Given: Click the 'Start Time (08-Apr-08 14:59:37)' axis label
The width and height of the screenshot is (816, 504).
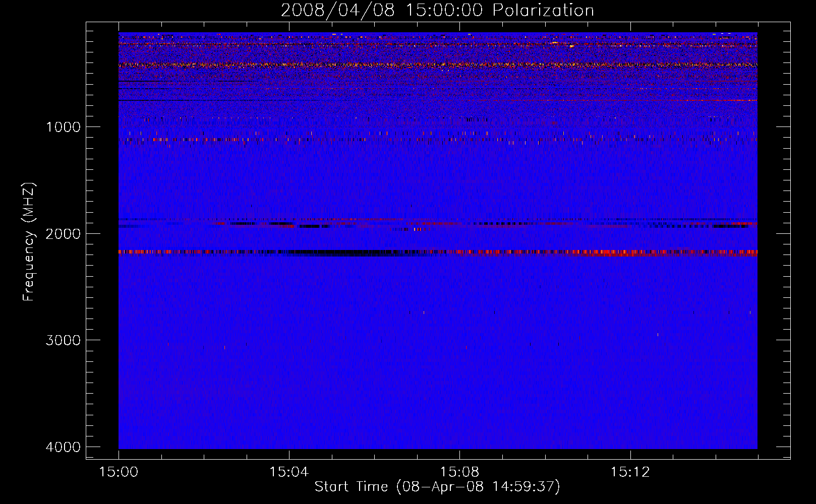Looking at the screenshot, I should click(x=437, y=487).
